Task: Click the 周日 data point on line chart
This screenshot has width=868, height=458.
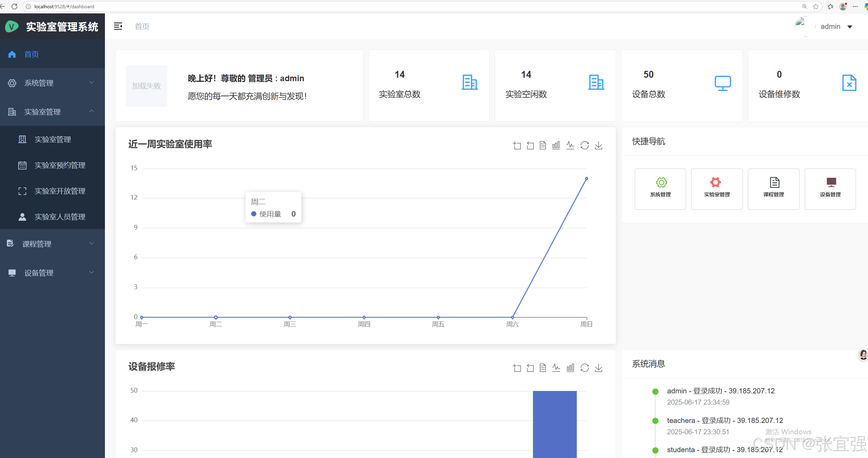Action: 587,178
